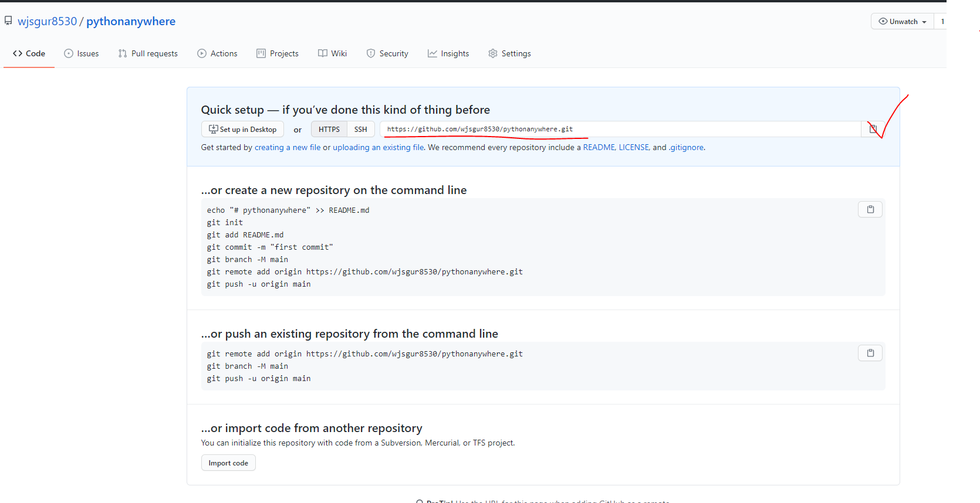Expand the Unwatch dropdown
The width and height of the screenshot is (980, 503).
(903, 22)
